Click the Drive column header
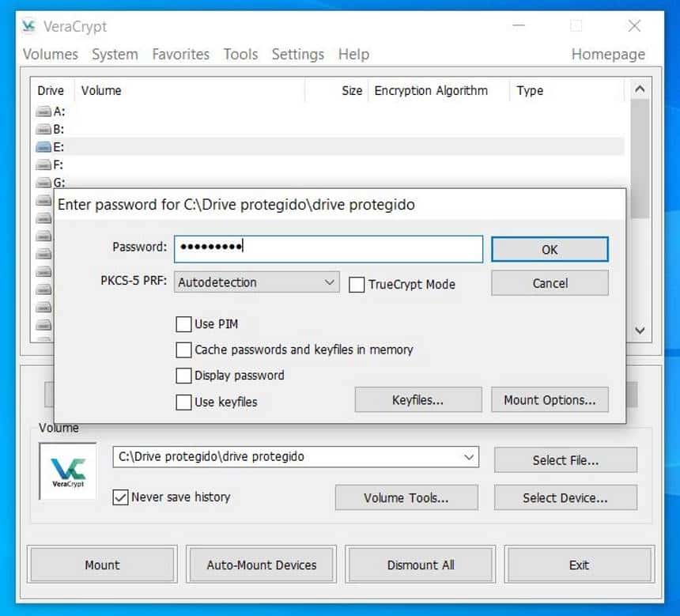Viewport: 680px width, 616px height. (51, 90)
